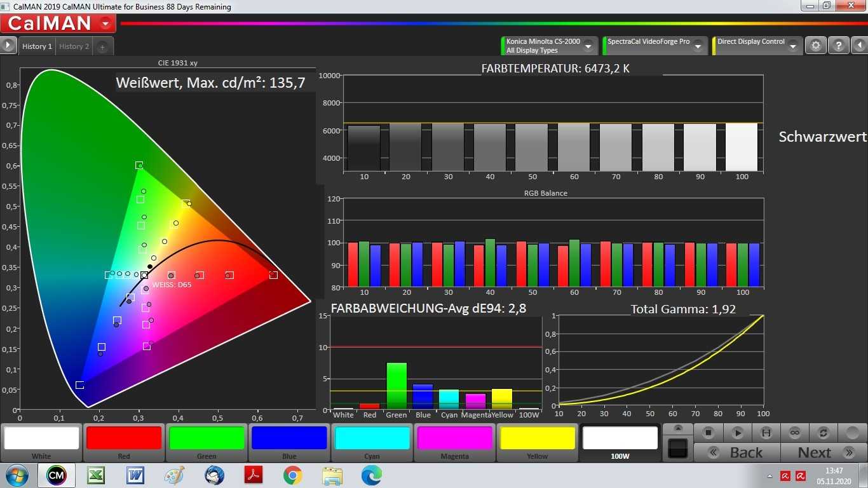
Task: Click the 10 grayscale bar in color temperature chart
Action: click(x=364, y=148)
